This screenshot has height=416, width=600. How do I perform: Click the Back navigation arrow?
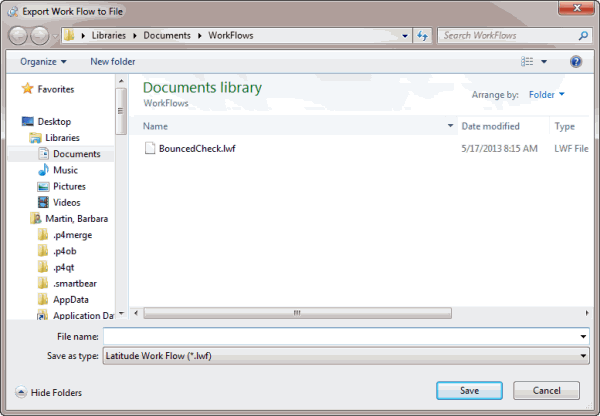[x=19, y=36]
